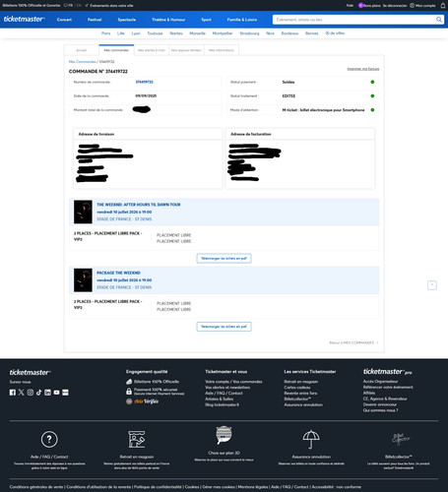The image size is (448, 492).
Task: Click the ticketmaster logo in header
Action: point(24,19)
